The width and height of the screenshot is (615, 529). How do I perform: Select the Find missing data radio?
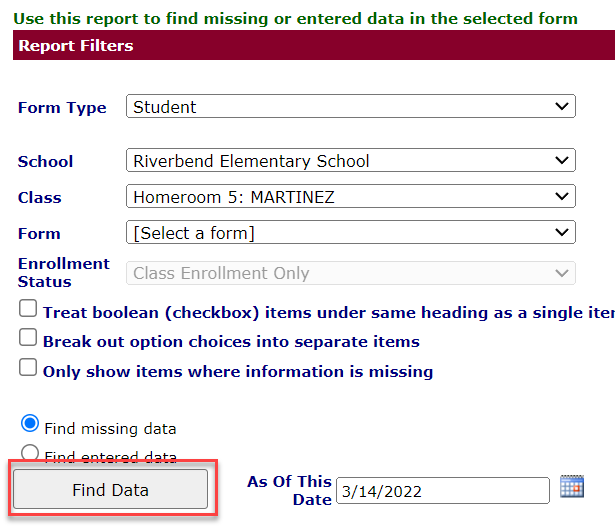[x=30, y=424]
